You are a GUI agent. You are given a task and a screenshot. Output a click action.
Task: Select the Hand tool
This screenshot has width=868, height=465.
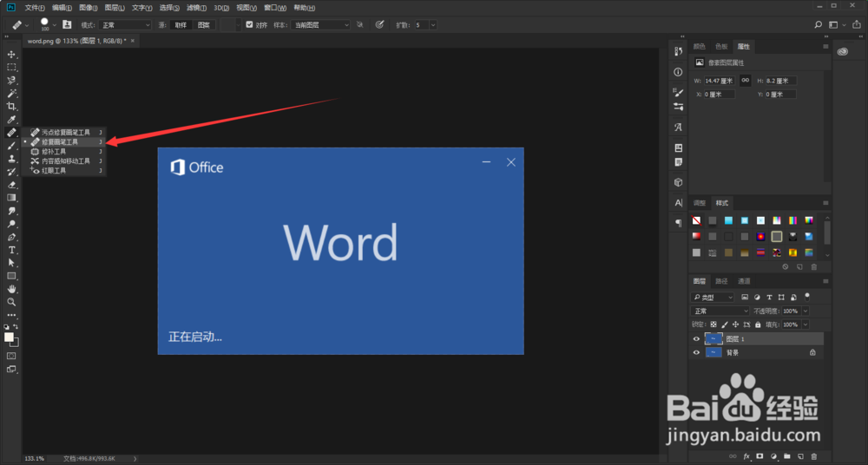[x=11, y=289]
